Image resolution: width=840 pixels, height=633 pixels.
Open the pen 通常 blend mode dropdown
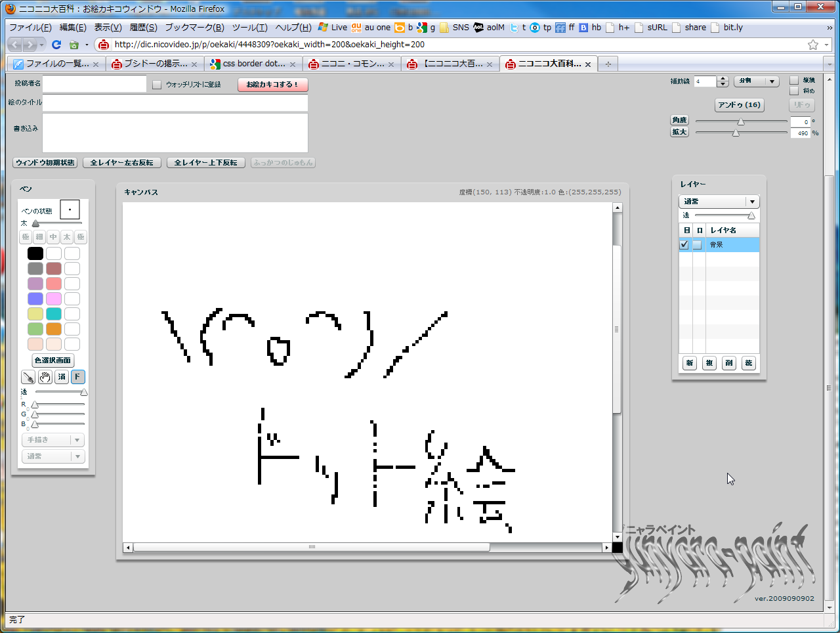(x=53, y=456)
